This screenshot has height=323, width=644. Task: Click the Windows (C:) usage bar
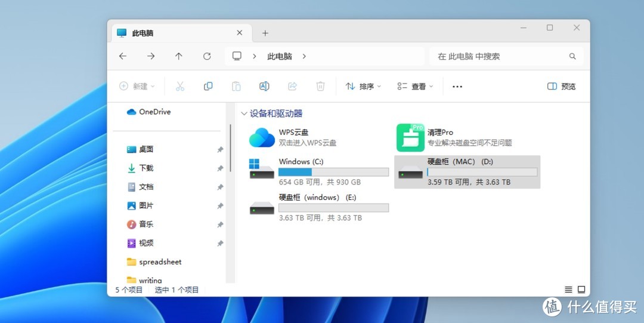tap(333, 172)
